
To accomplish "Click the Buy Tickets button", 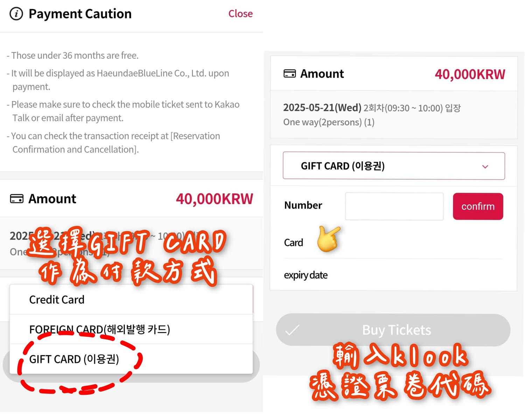I will click(x=393, y=330).
